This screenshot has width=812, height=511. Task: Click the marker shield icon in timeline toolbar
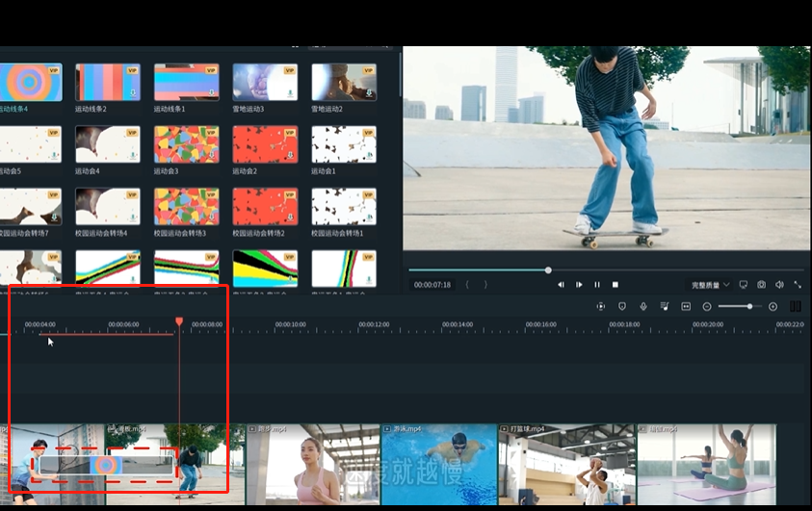coord(622,306)
